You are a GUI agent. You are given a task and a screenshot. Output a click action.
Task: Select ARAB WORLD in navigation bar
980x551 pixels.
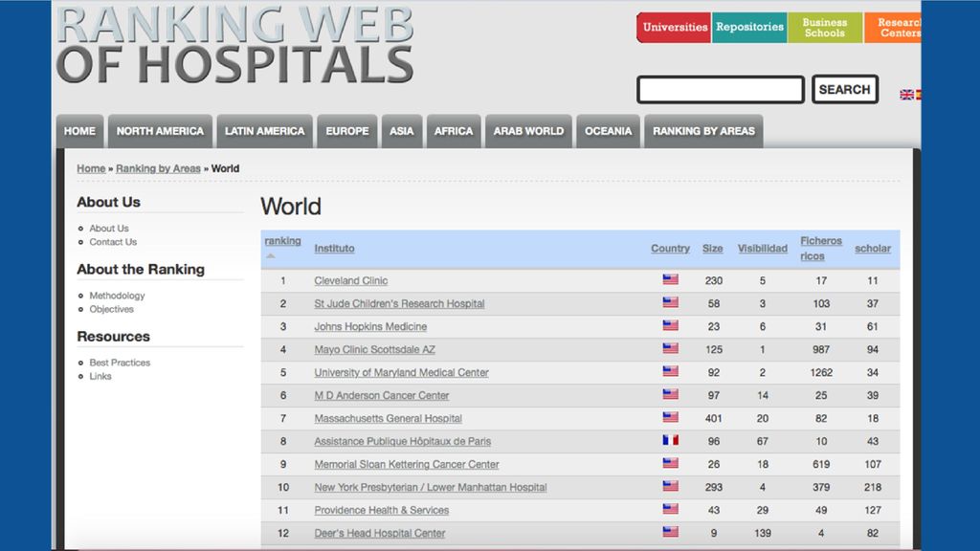point(528,131)
